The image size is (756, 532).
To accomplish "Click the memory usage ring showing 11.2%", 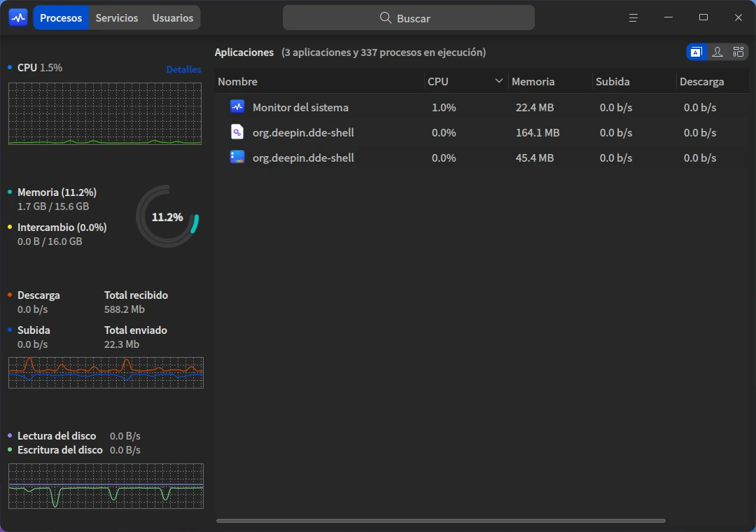I will (167, 216).
